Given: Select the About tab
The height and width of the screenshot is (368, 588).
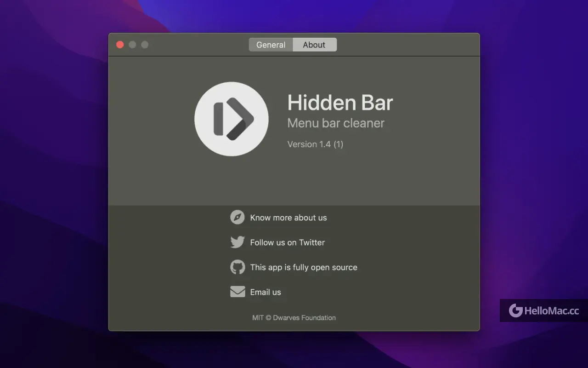Looking at the screenshot, I should 314,45.
